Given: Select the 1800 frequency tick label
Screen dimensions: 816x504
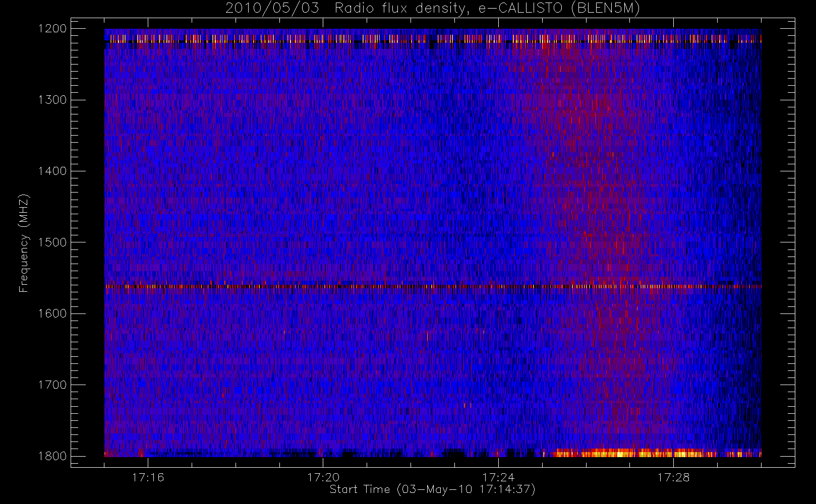Looking at the screenshot, I should [x=52, y=456].
